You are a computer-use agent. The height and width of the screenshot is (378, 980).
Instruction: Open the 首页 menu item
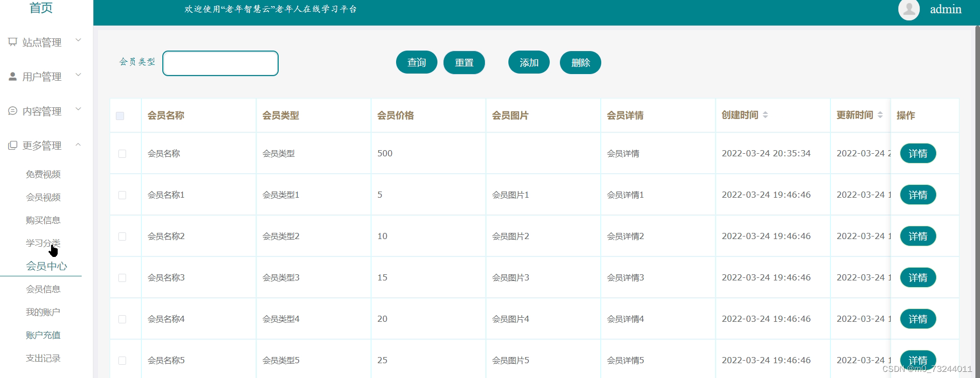coord(41,8)
